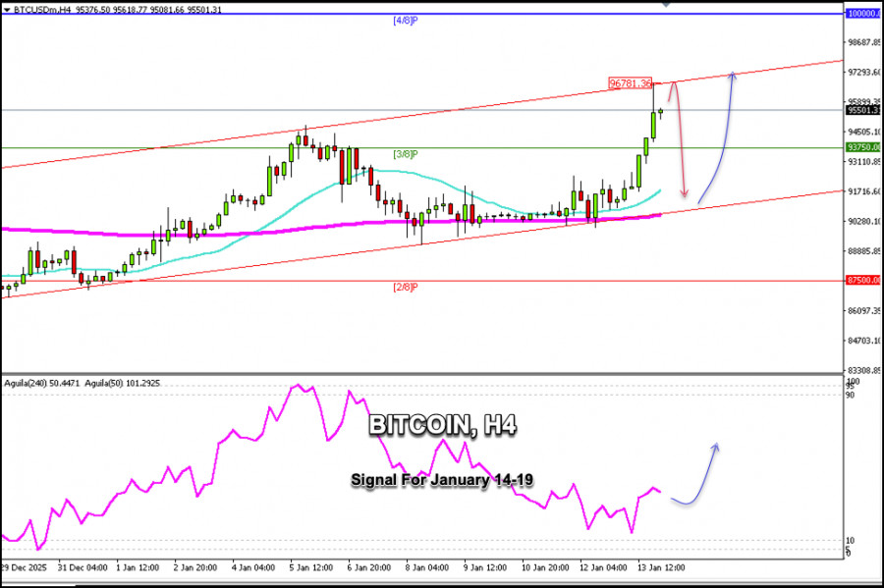The image size is (884, 588).
Task: Click the triangle icon before BTCUSDm,H4 title
Action: [7, 10]
